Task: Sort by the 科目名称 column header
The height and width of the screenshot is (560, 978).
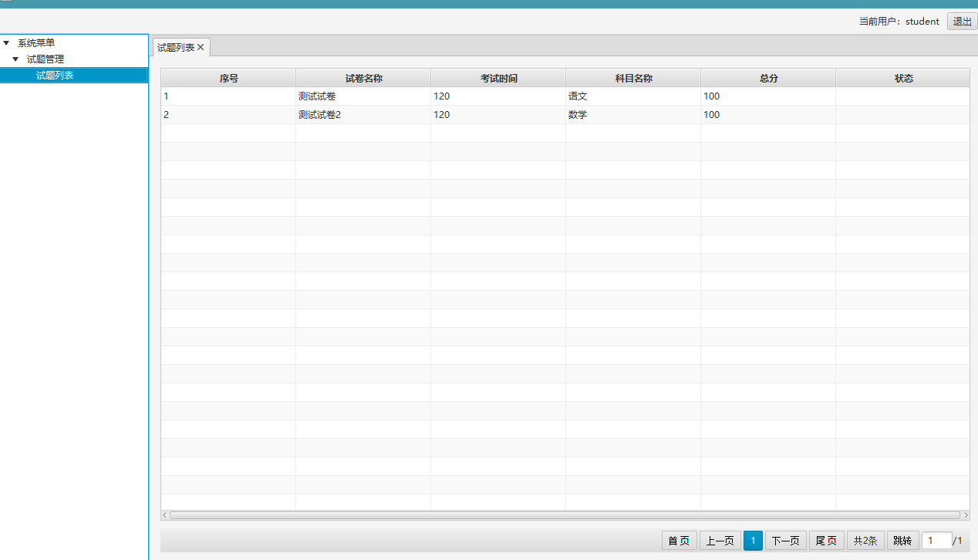Action: coord(633,79)
